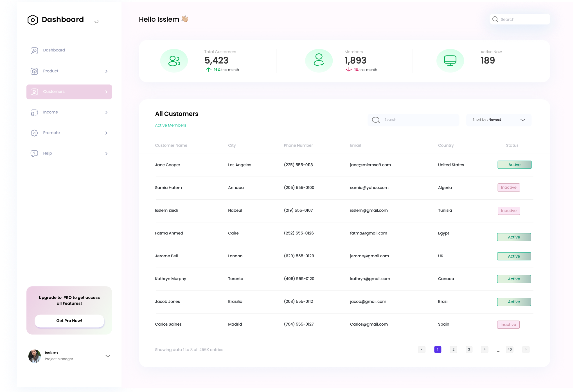Expand the Isslem profile menu chevron
This screenshot has width=588, height=392.
click(x=107, y=356)
